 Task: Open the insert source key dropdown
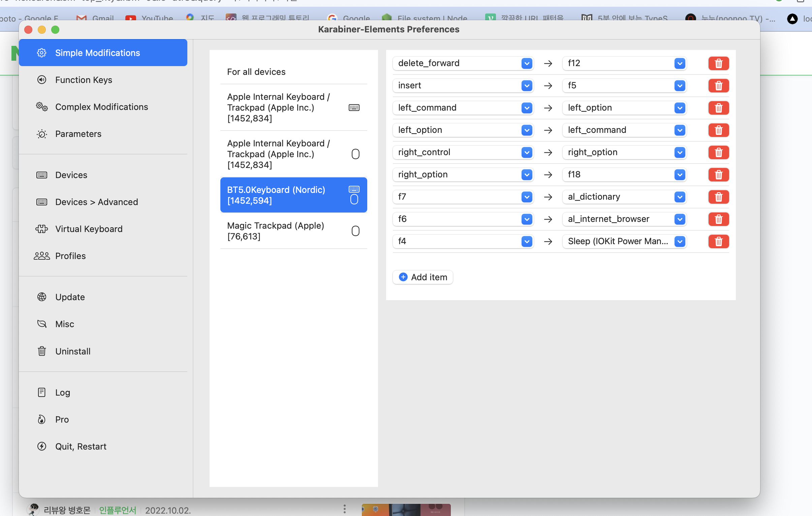pyautogui.click(x=463, y=85)
